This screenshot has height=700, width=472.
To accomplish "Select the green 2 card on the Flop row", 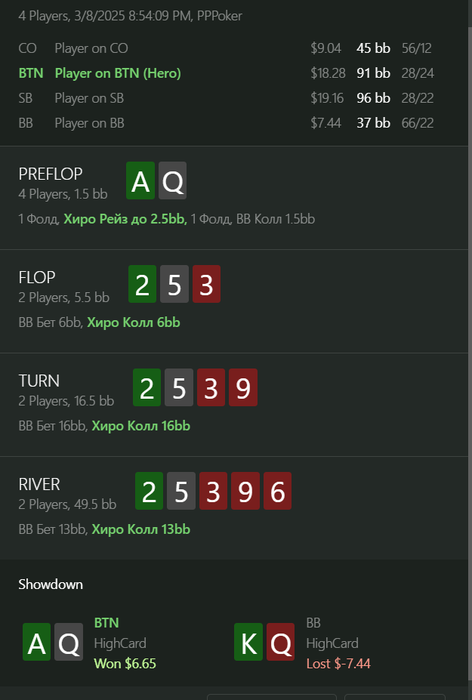I will pyautogui.click(x=142, y=284).
